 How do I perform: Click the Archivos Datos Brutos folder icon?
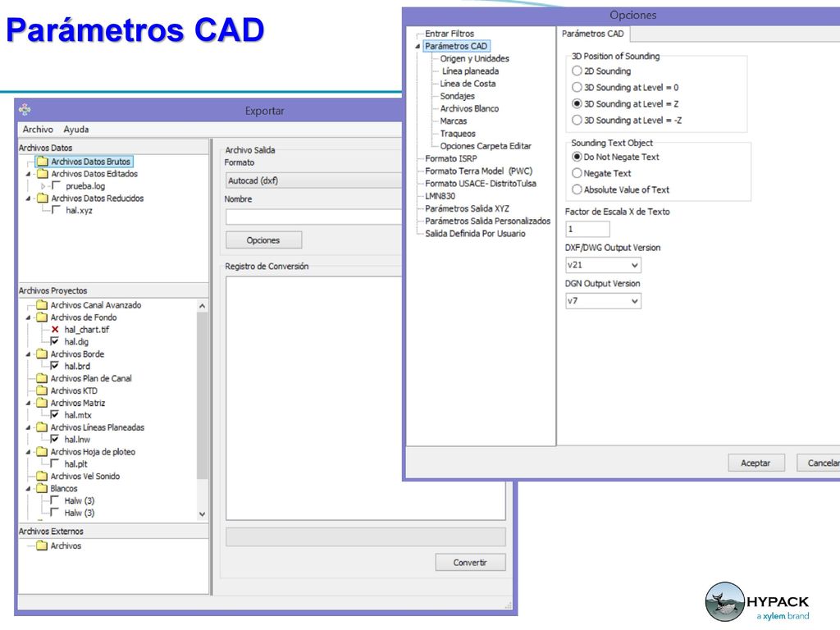tap(43, 162)
